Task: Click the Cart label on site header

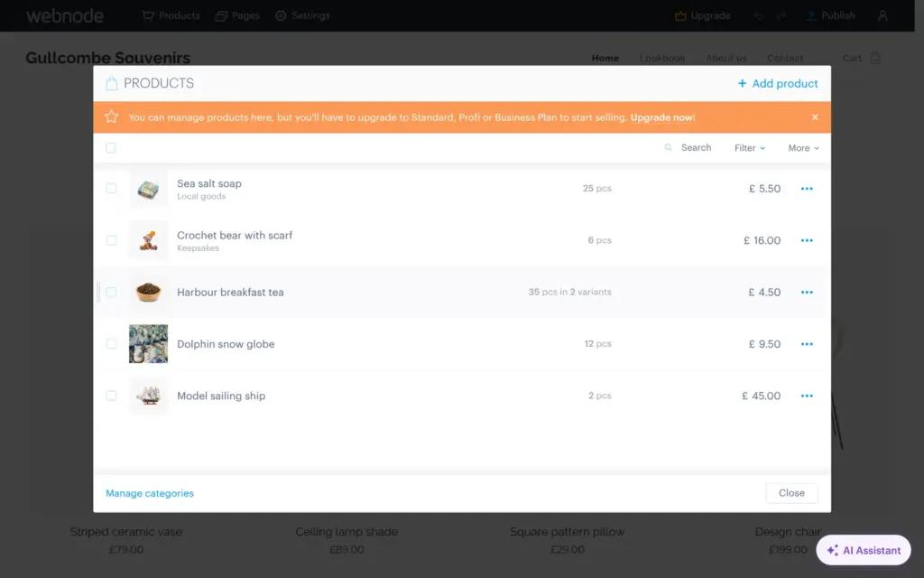Action: click(x=852, y=58)
